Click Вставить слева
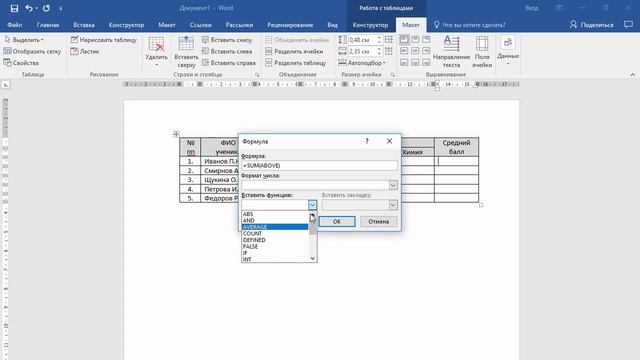The width and height of the screenshot is (640, 360). pyautogui.click(x=227, y=51)
